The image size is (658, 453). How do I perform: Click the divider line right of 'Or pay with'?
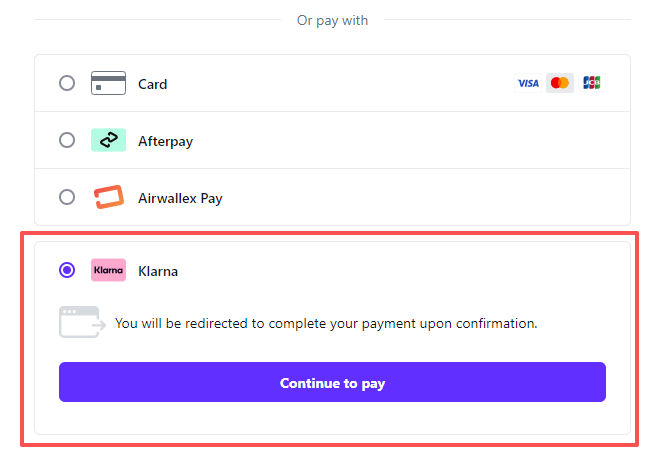coord(507,20)
